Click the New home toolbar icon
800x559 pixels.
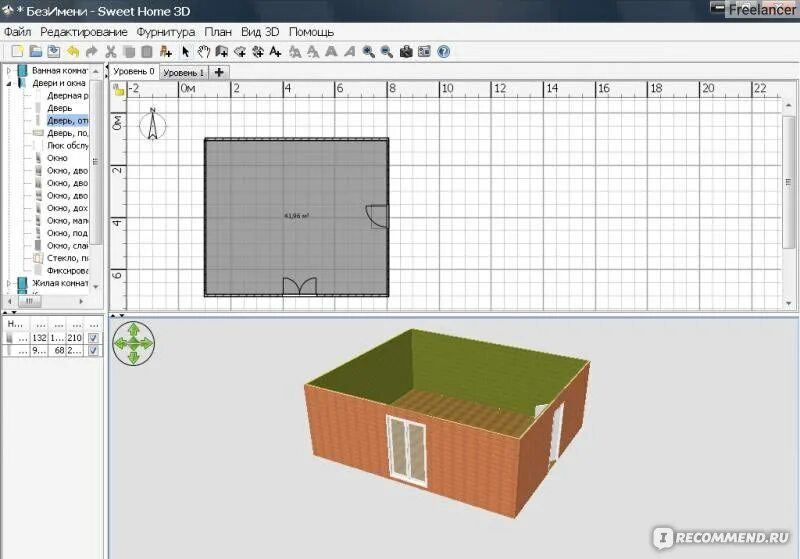pos(17,52)
